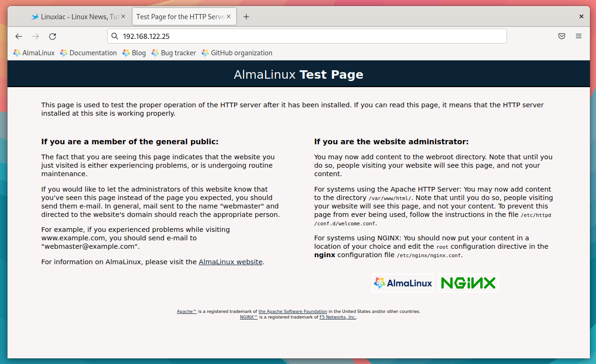Close the Linuxiac tab
The width and height of the screenshot is (596, 364).
[x=123, y=16]
